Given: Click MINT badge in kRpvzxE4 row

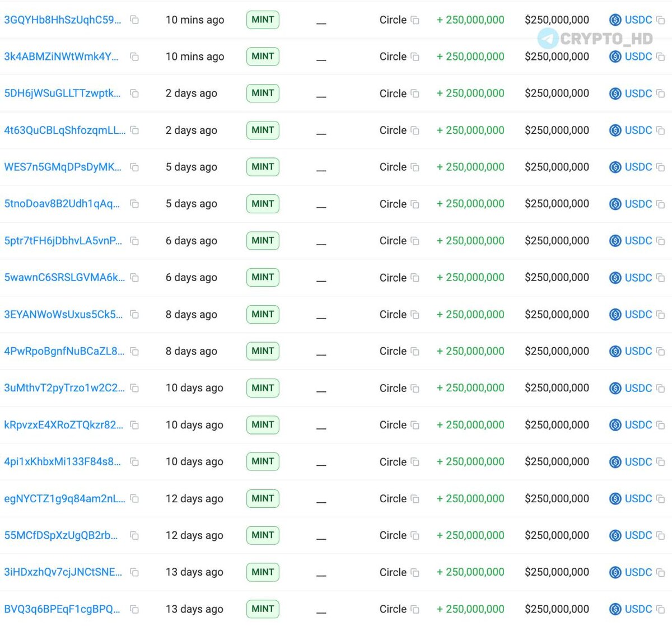Looking at the screenshot, I should pyautogui.click(x=263, y=425).
